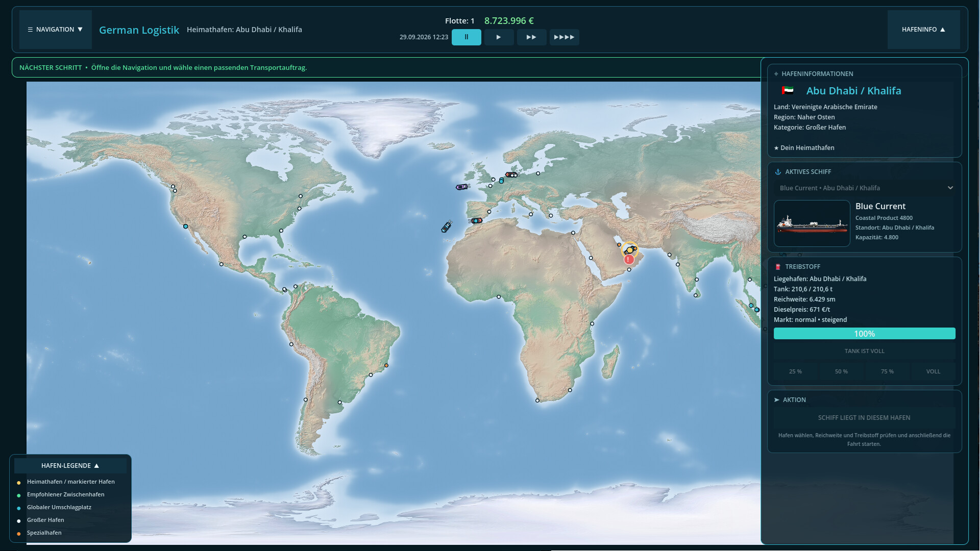Select the highlighted home port Abu Dhabi marker
980x551 pixels.
[630, 250]
